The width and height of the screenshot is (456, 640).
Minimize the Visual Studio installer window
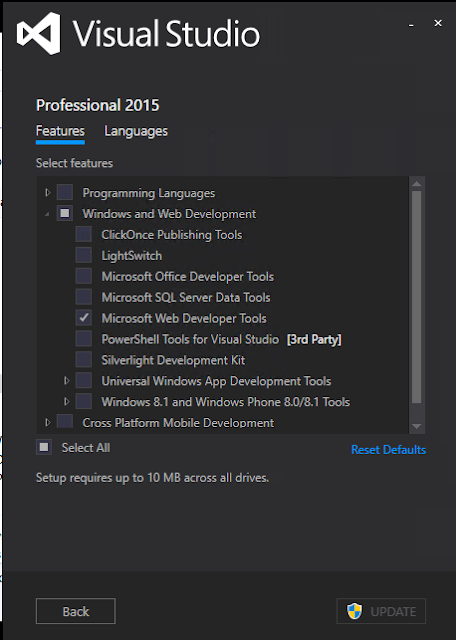coord(411,24)
